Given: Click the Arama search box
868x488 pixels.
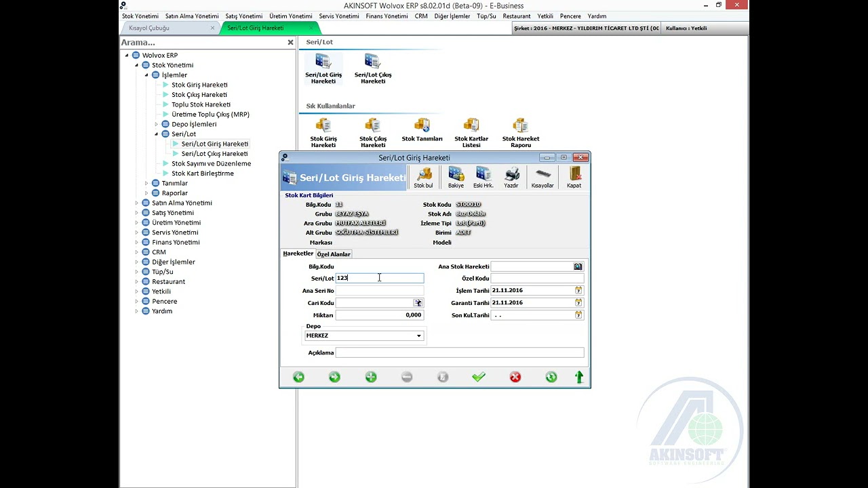Looking at the screenshot, I should pyautogui.click(x=203, y=42).
